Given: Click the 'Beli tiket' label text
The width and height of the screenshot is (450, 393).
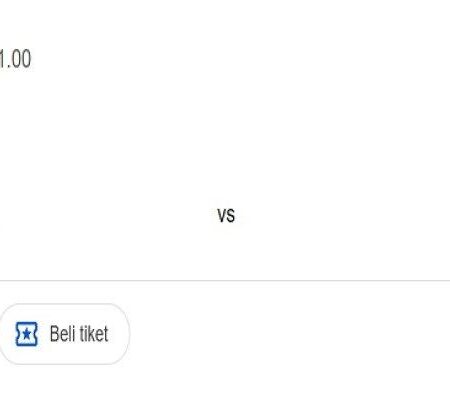Looking at the screenshot, I should click(x=79, y=333).
